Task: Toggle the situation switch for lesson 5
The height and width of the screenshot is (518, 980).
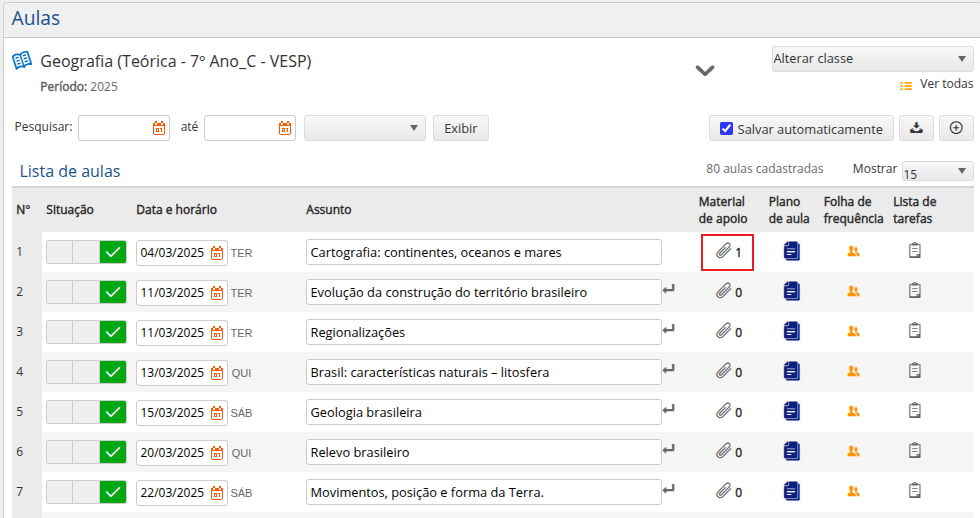Action: coord(86,411)
